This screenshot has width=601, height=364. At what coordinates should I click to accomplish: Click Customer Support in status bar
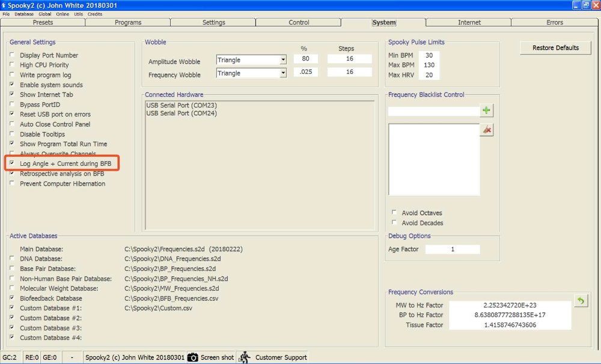tap(281, 357)
